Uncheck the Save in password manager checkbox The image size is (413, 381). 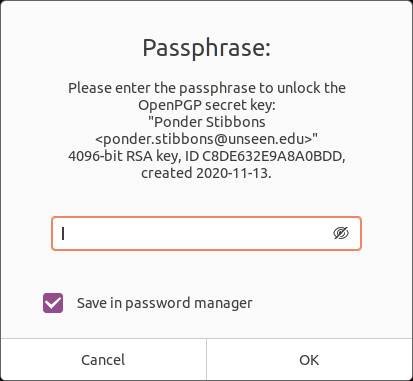[53, 303]
